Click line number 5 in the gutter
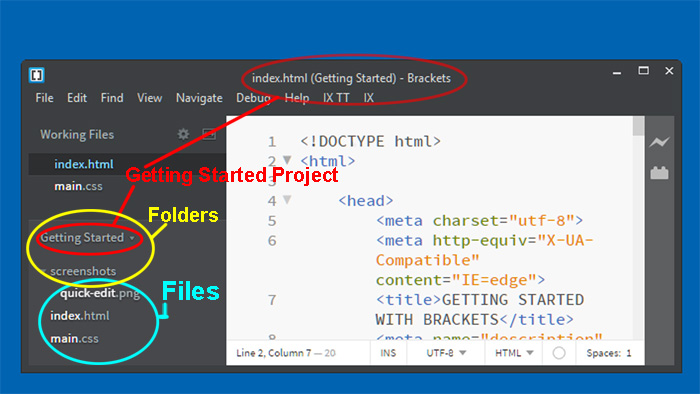The image size is (700, 394). point(272,221)
